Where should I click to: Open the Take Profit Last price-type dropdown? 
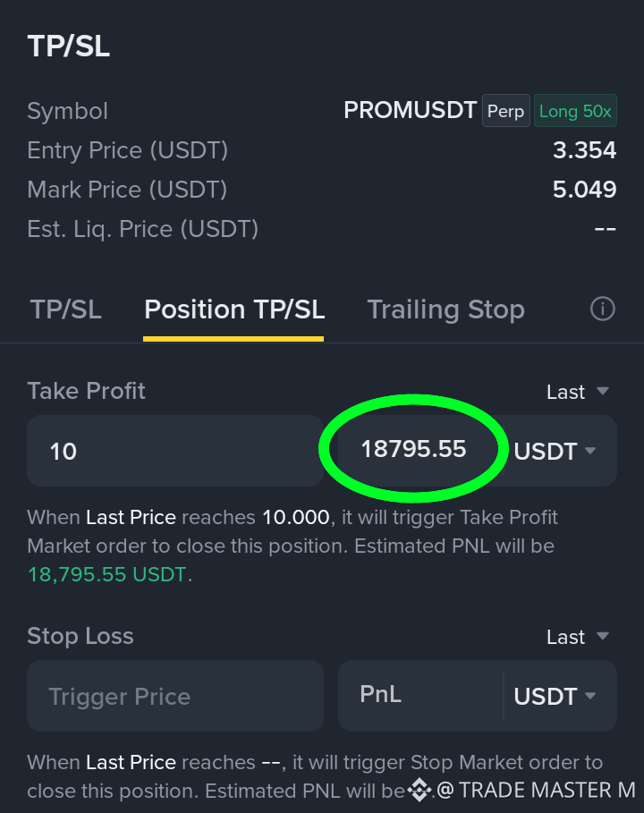pyautogui.click(x=578, y=392)
